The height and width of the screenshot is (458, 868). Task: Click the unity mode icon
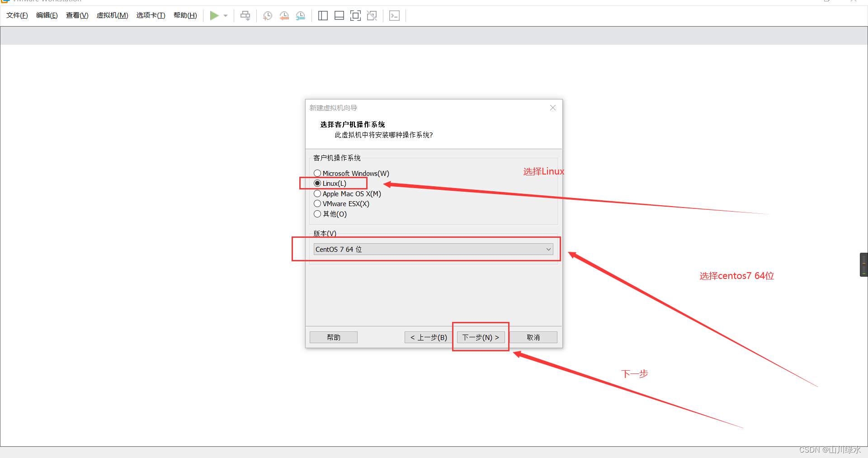click(372, 16)
